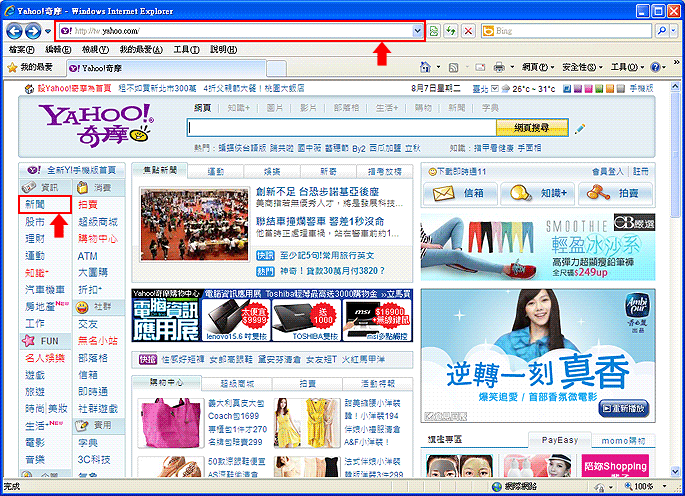This screenshot has height=496, width=685.
Task: Switch to the 娛樂 news tab
Action: [x=272, y=172]
